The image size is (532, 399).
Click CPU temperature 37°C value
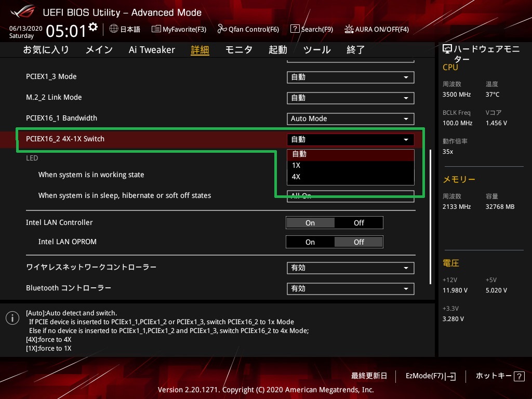(493, 95)
